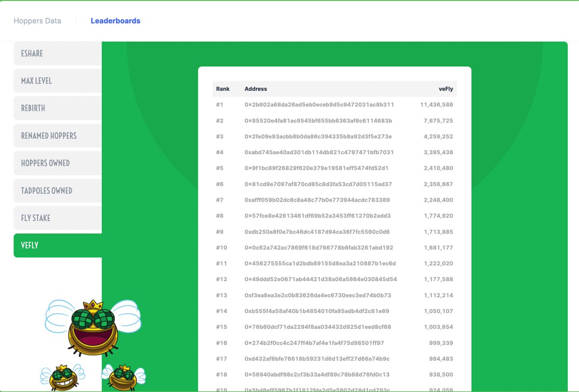This screenshot has width=579, height=392.
Task: Click the veFly value 11,436,586
Action: click(x=437, y=105)
